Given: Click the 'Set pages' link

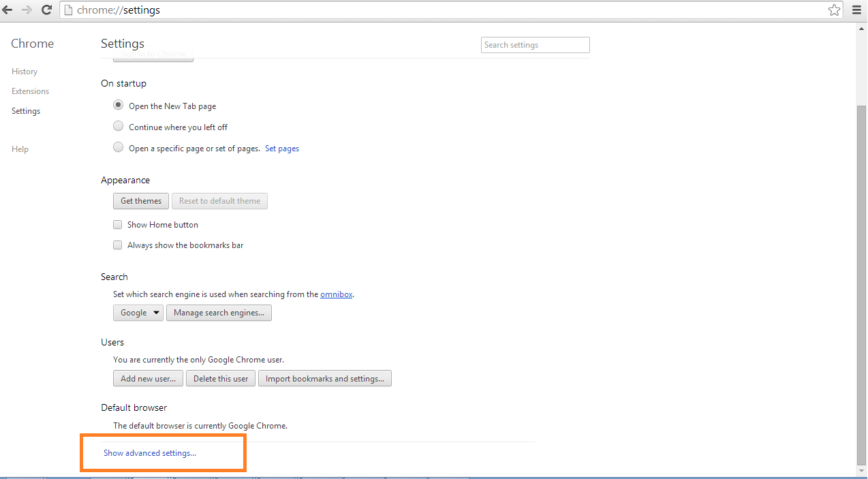Looking at the screenshot, I should coord(282,149).
